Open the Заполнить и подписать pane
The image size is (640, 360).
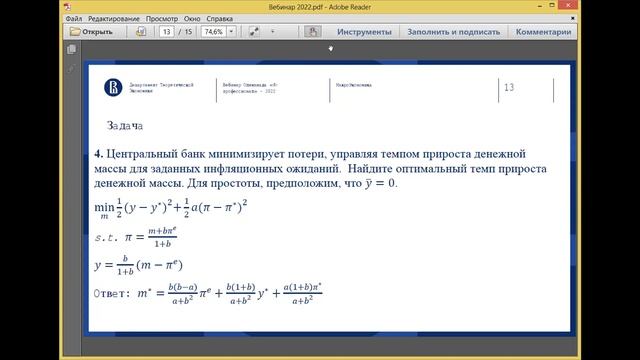pyautogui.click(x=453, y=31)
